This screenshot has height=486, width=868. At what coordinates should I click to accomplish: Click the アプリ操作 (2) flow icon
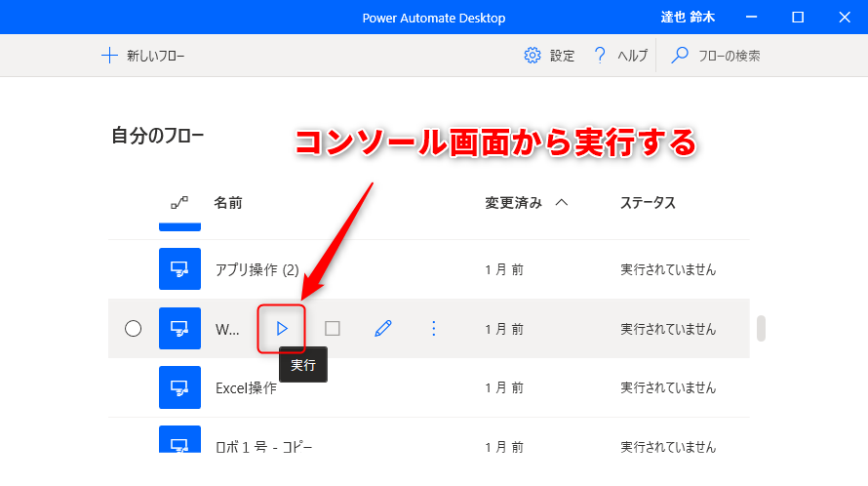(x=179, y=268)
